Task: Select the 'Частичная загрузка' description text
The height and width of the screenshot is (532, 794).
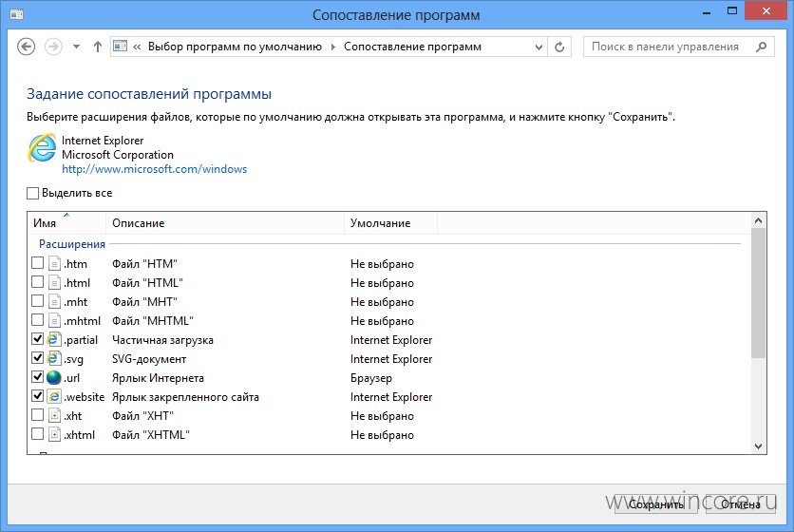Action: (162, 340)
